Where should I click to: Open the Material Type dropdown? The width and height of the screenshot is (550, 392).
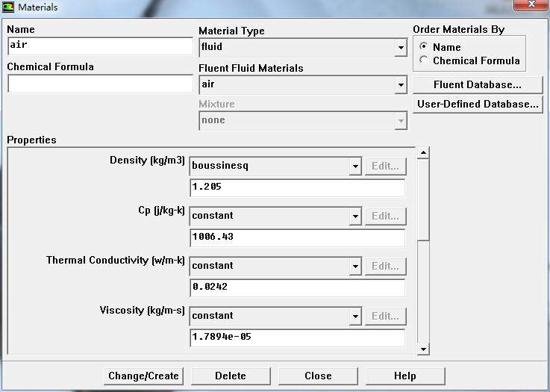pyautogui.click(x=303, y=47)
